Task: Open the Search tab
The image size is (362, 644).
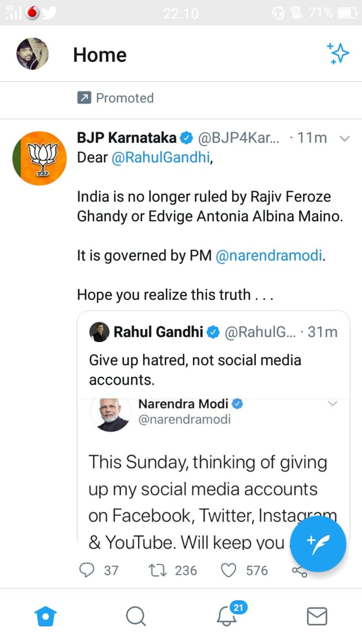Action: coord(136,616)
